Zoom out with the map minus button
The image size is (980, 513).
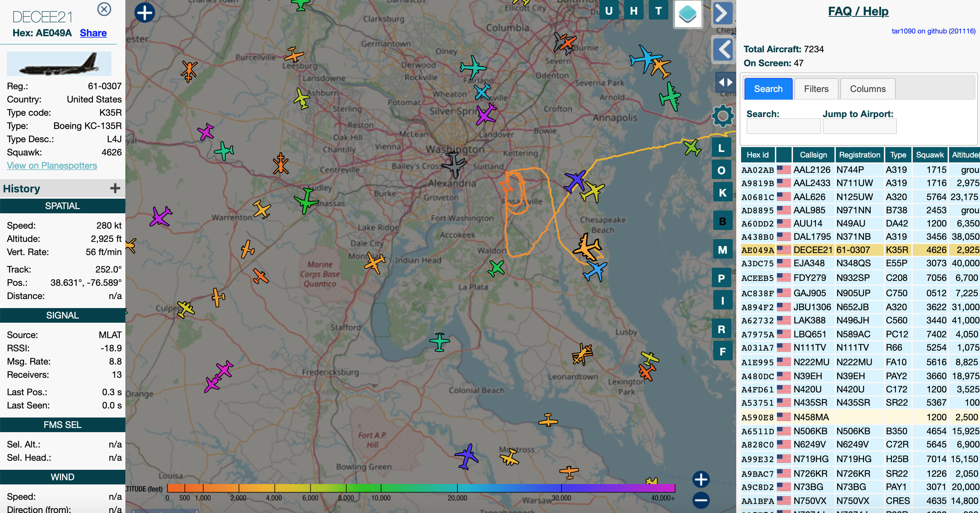pos(701,500)
